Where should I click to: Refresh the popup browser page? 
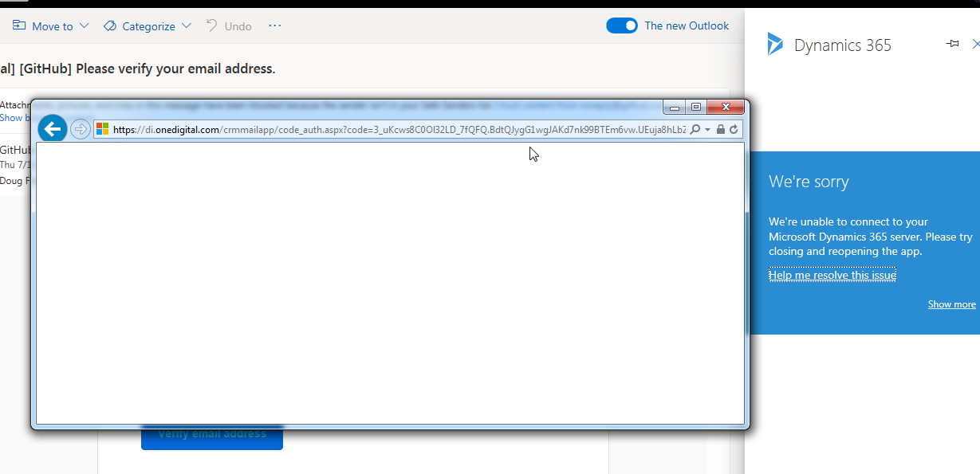(734, 129)
